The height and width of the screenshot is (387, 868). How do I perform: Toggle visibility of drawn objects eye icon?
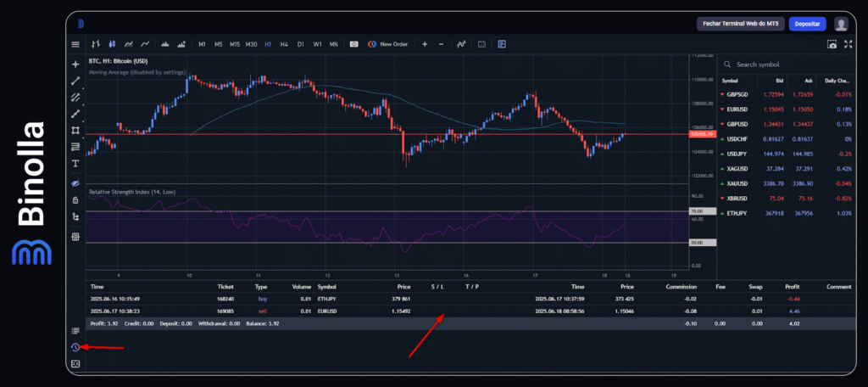[75, 183]
